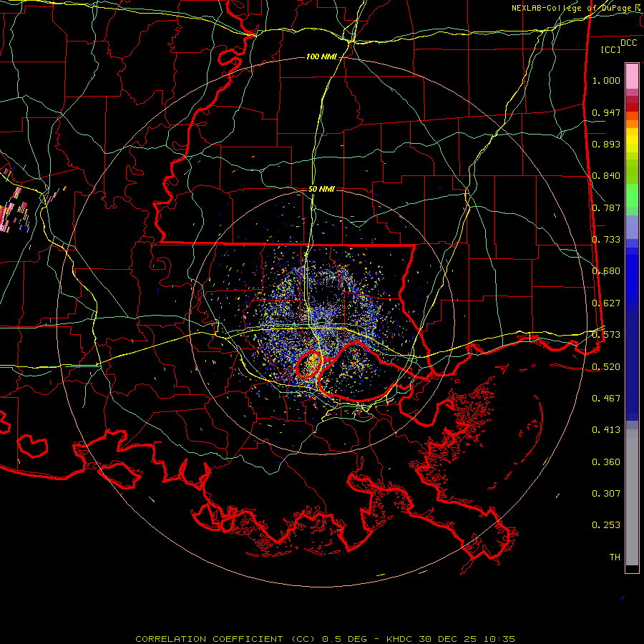Click the 30 DEC 25 date in the caption
The height and width of the screenshot is (644, 644).
(448, 639)
